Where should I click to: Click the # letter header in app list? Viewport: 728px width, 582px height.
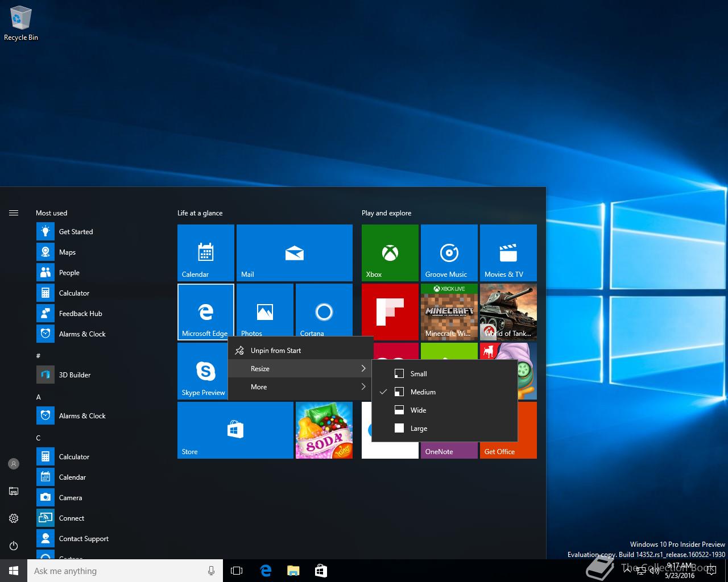click(38, 356)
